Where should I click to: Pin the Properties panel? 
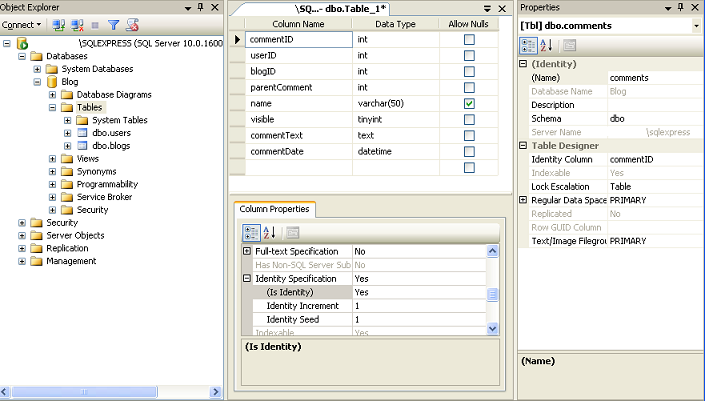(x=681, y=7)
